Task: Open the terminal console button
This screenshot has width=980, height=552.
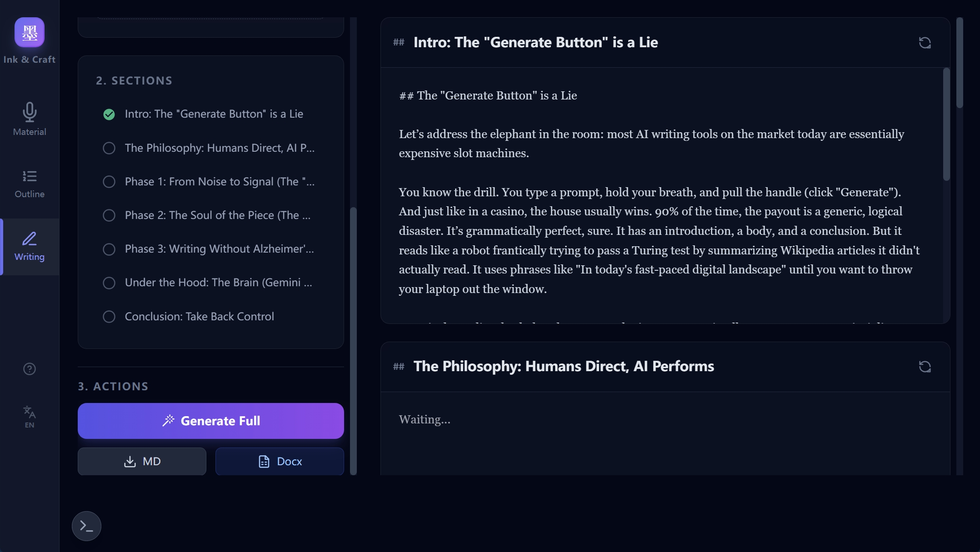Action: click(x=86, y=526)
